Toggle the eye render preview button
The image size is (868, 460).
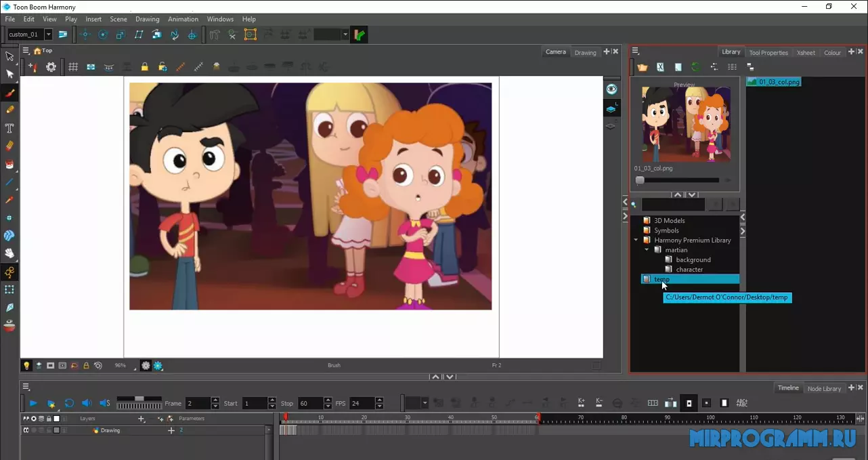point(611,89)
